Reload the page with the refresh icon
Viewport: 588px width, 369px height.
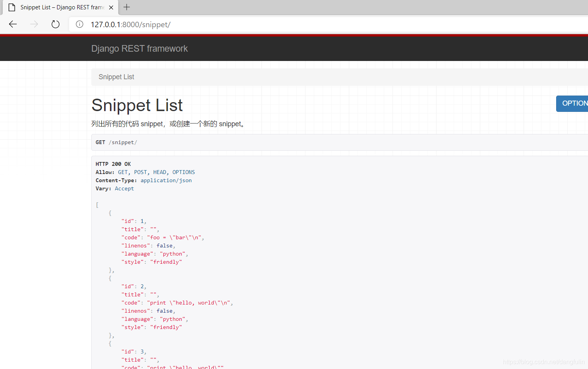point(56,24)
